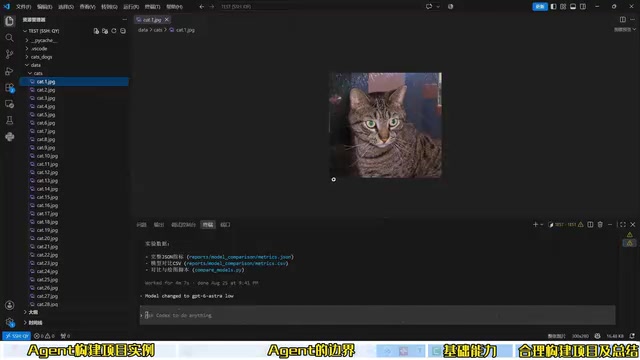This screenshot has height=360, width=640.
Task: Collapse the cats folder
Action: pos(30,73)
